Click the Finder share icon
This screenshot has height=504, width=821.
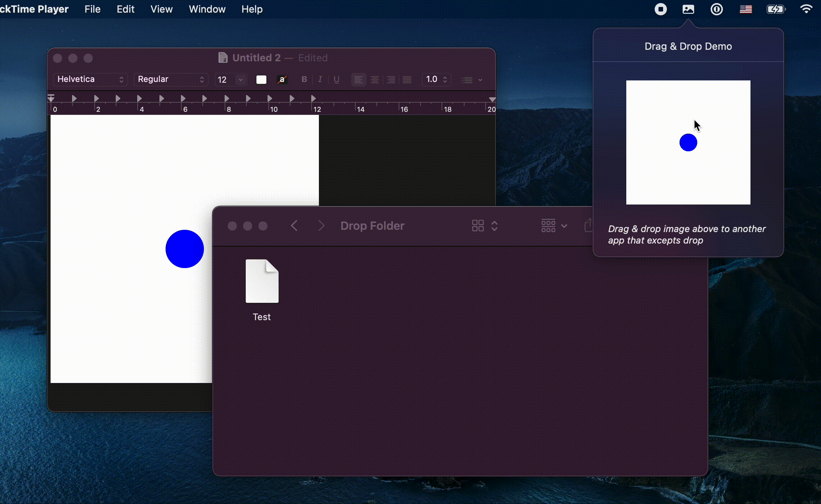pos(588,226)
